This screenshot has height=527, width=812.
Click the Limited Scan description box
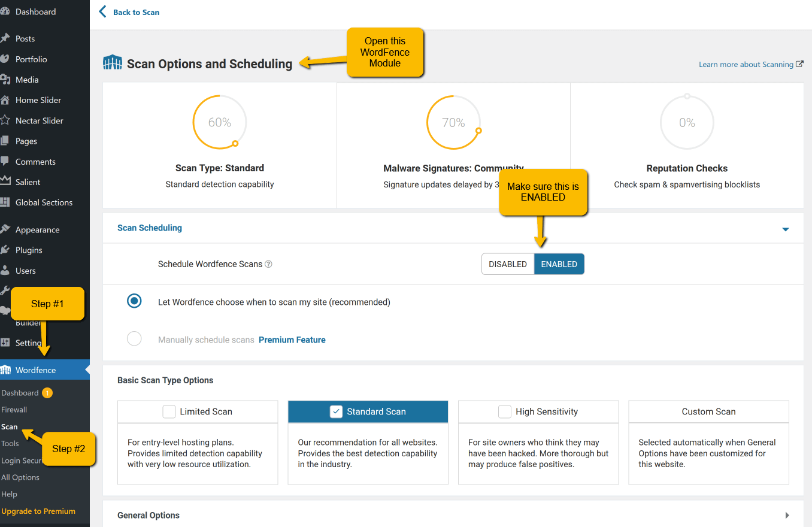198,453
